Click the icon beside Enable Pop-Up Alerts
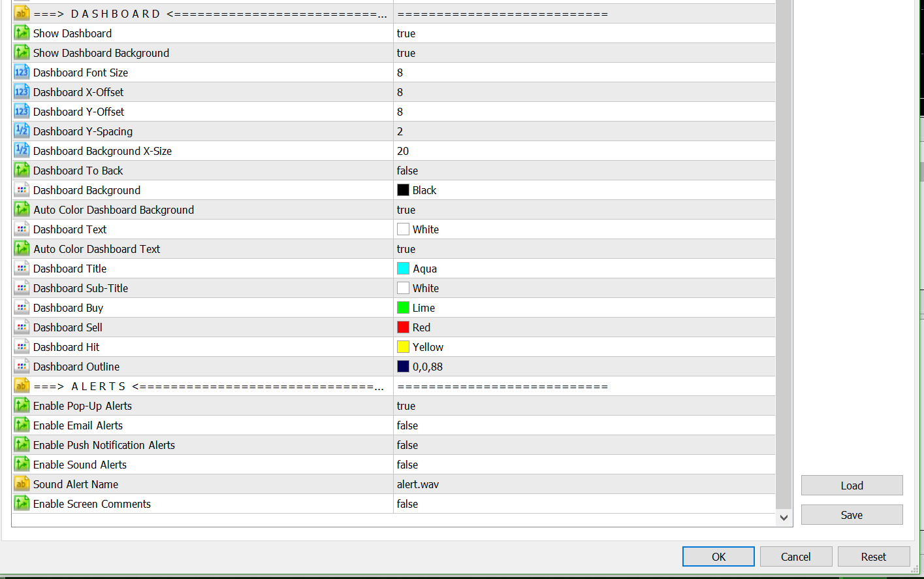924x579 pixels. tap(22, 405)
